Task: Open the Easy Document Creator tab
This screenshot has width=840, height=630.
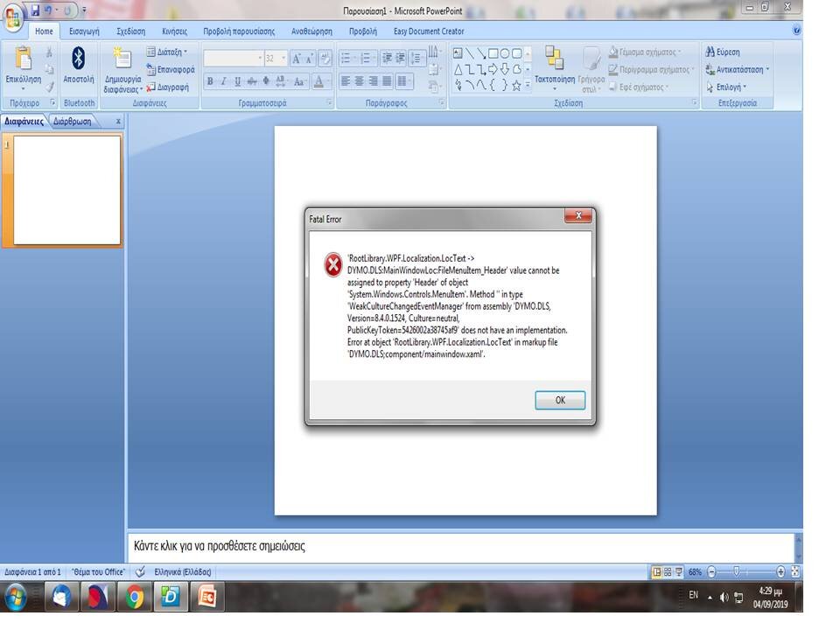Action: click(x=429, y=31)
